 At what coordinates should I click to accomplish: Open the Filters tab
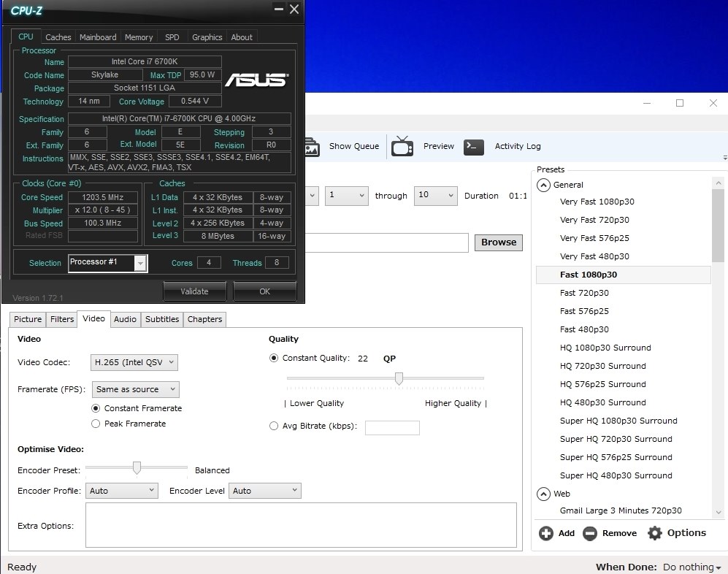[62, 319]
